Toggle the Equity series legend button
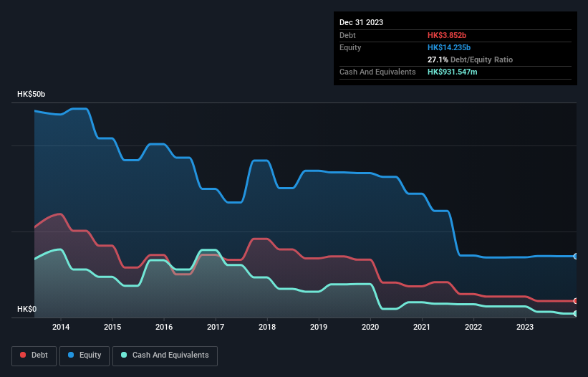 (x=85, y=355)
